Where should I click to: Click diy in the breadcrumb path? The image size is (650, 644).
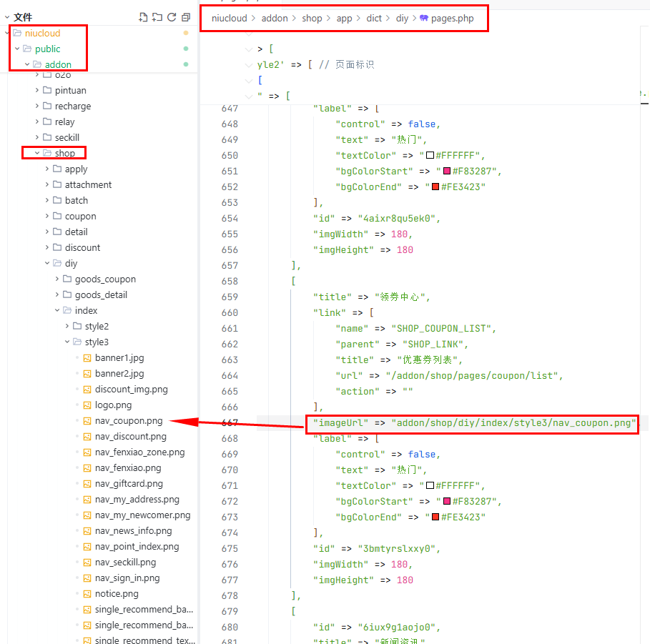402,19
